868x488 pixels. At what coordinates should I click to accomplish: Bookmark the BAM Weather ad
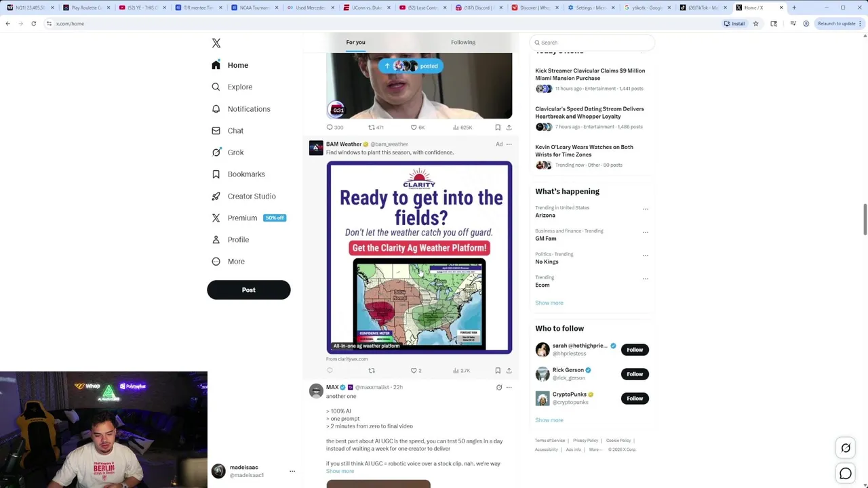click(498, 371)
